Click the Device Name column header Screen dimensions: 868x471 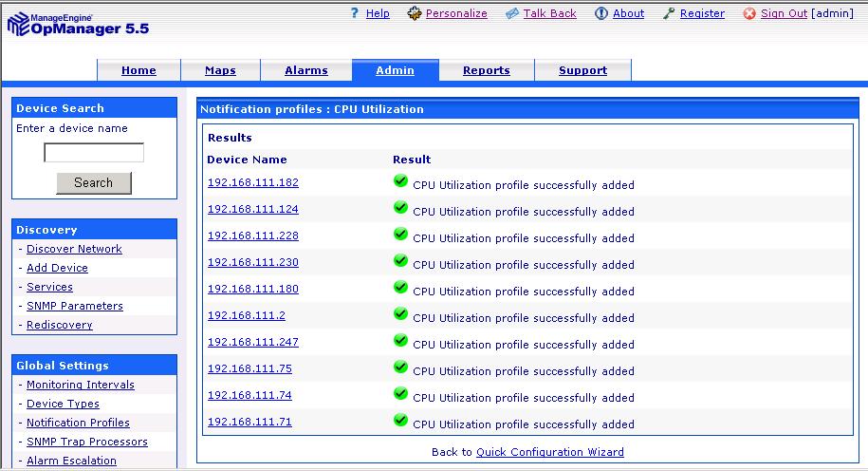pyautogui.click(x=247, y=160)
